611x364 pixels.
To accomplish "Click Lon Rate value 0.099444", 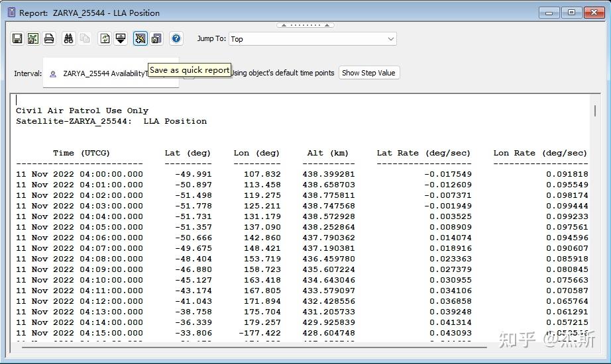I will (567, 206).
